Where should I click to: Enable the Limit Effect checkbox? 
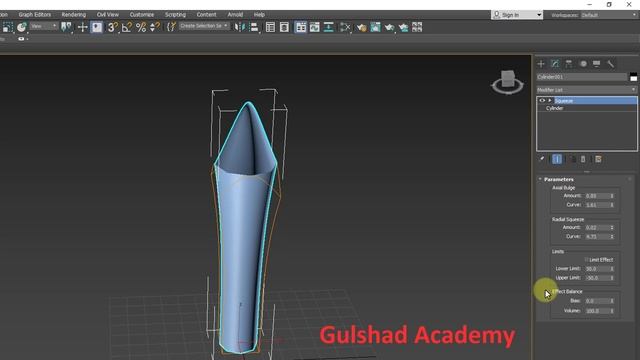[587, 260]
